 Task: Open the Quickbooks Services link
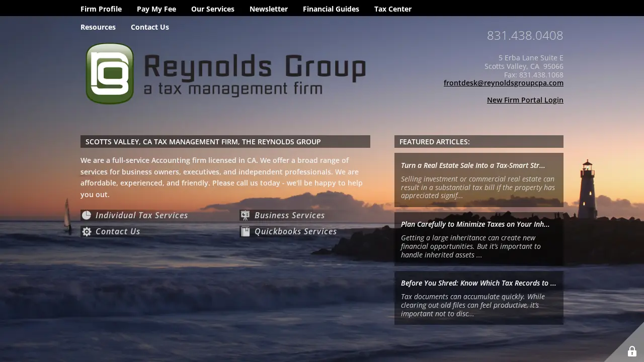(x=296, y=231)
